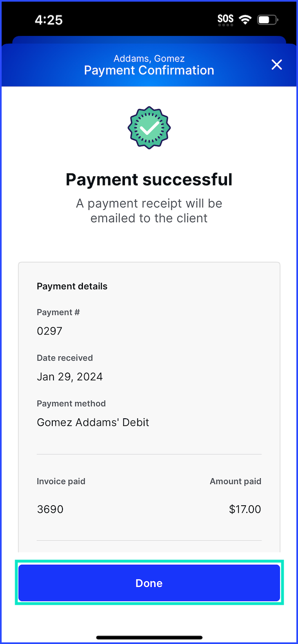Screen dimensions: 298x644
Task: Tap the Payment Confirmation title
Action: tap(149, 70)
